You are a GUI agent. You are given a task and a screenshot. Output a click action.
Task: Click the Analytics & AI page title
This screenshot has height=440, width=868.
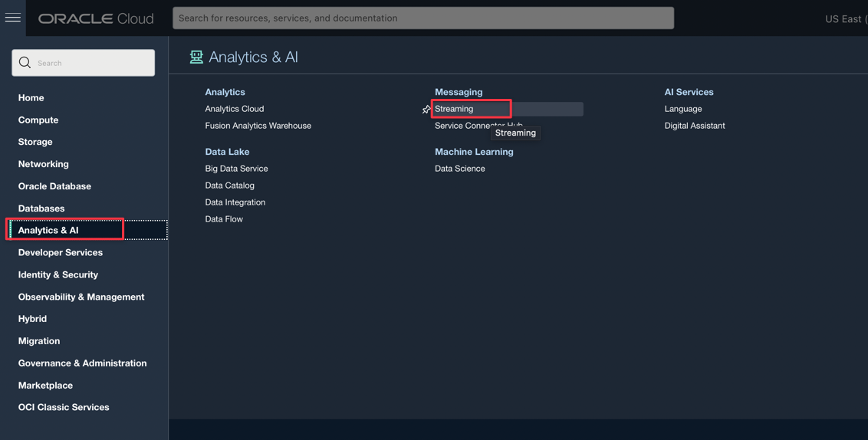coord(254,57)
